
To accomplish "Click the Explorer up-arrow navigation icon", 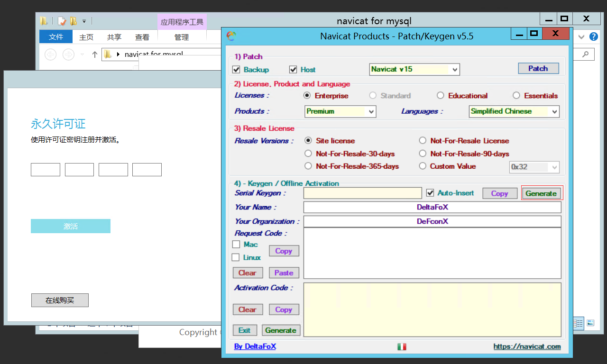I will tap(94, 55).
